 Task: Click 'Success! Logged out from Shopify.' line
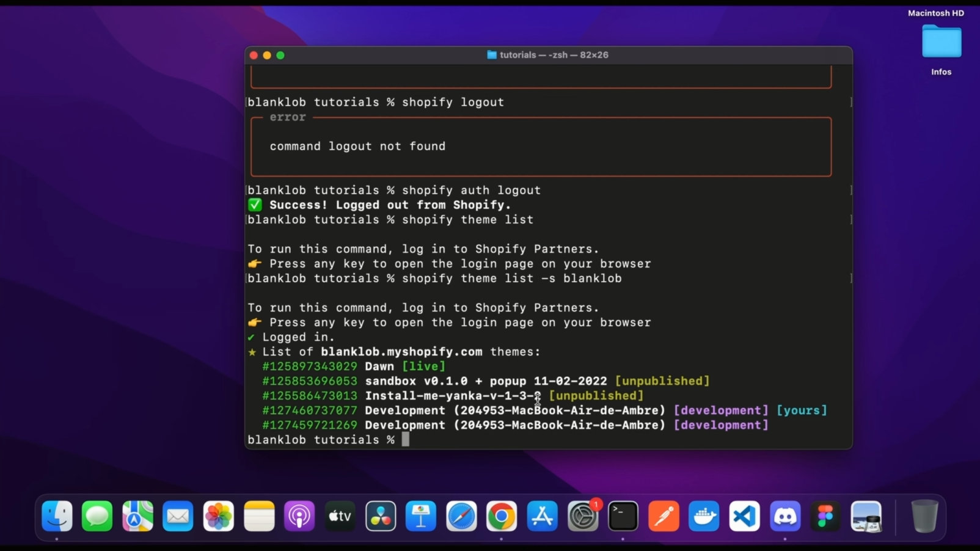(390, 205)
